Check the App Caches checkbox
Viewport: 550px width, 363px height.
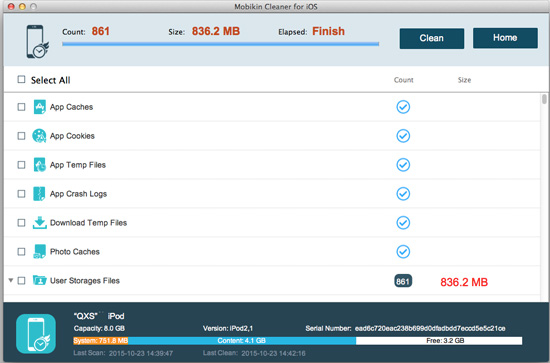21,107
